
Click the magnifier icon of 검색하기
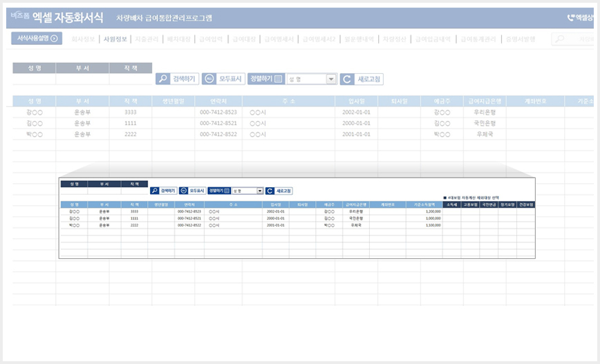(163, 79)
